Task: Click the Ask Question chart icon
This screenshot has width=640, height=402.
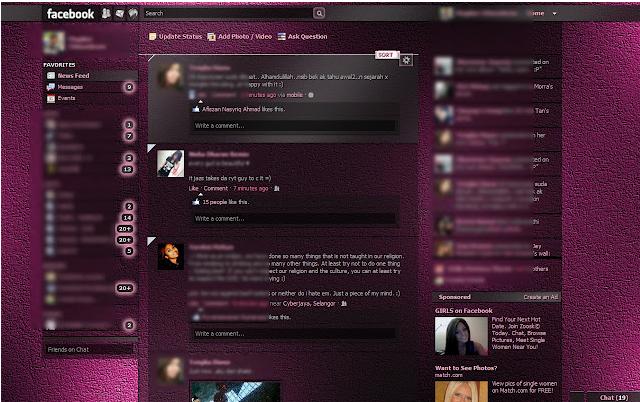Action: click(x=282, y=37)
